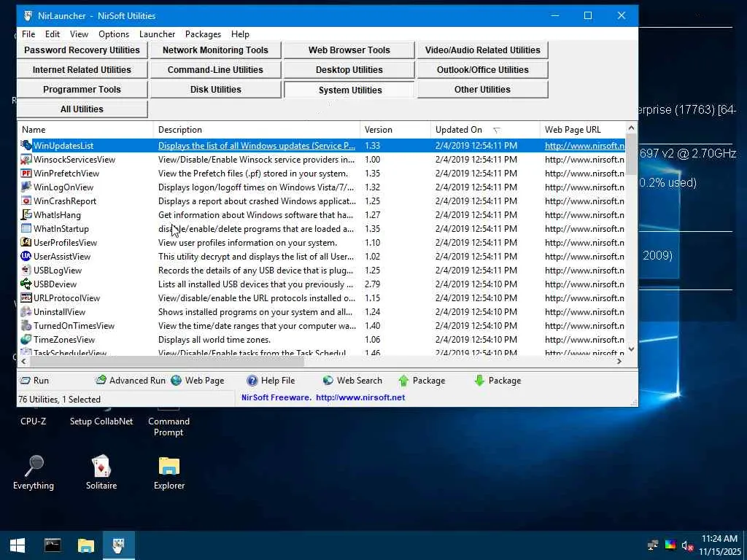This screenshot has height=560, width=747.
Task: Switch to Outlook/Office Utilities
Action: point(483,69)
